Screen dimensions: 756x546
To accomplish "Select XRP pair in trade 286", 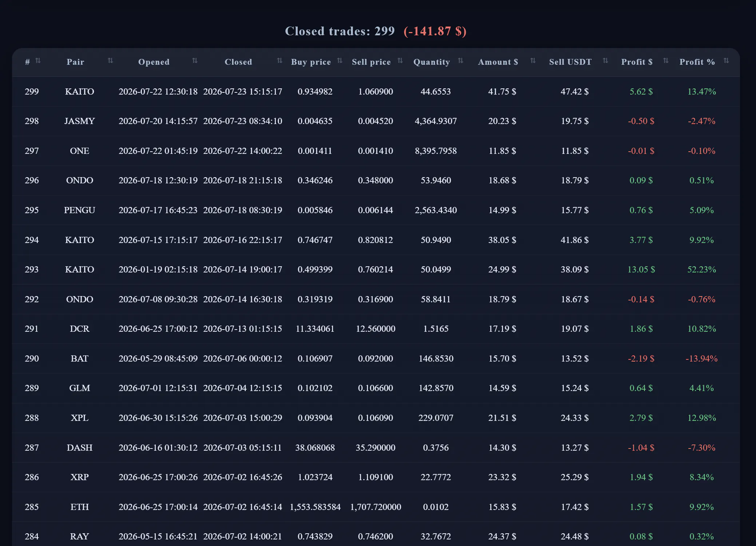I will point(79,477).
